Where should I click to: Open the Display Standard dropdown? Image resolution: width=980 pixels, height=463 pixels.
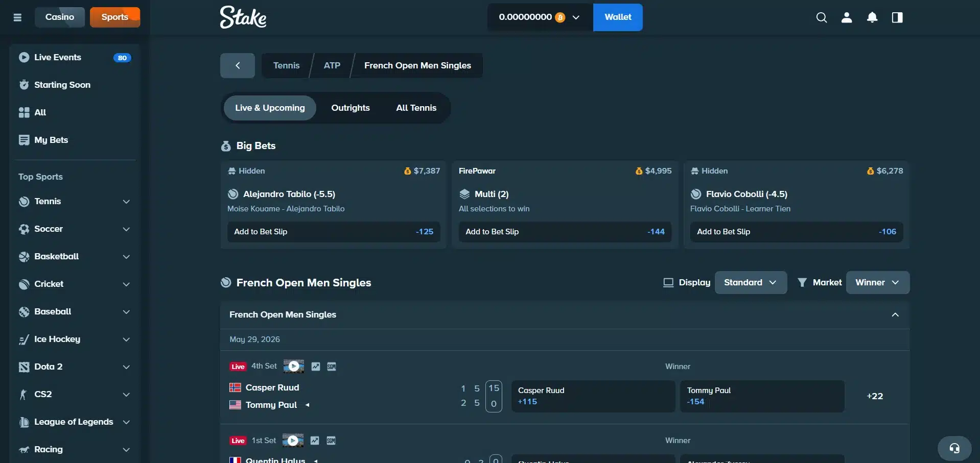[751, 282]
